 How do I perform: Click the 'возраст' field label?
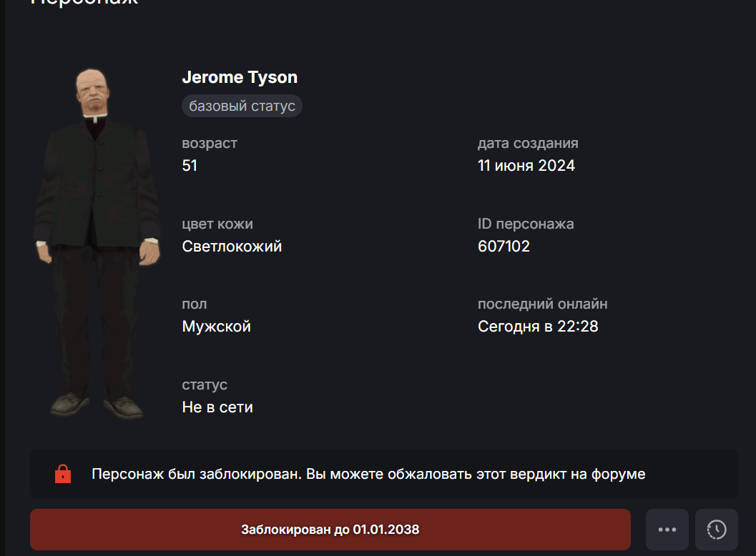coord(210,143)
